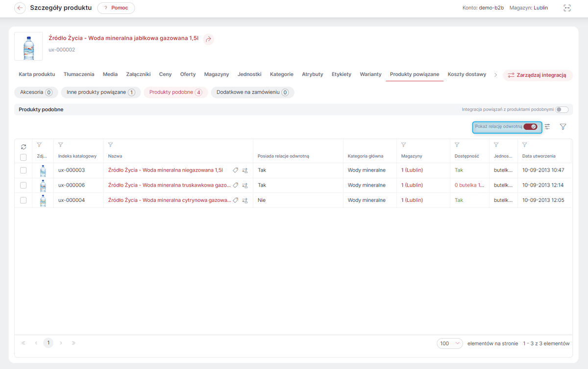Open the Warianty tab
Image resolution: width=588 pixels, height=369 pixels.
point(370,74)
